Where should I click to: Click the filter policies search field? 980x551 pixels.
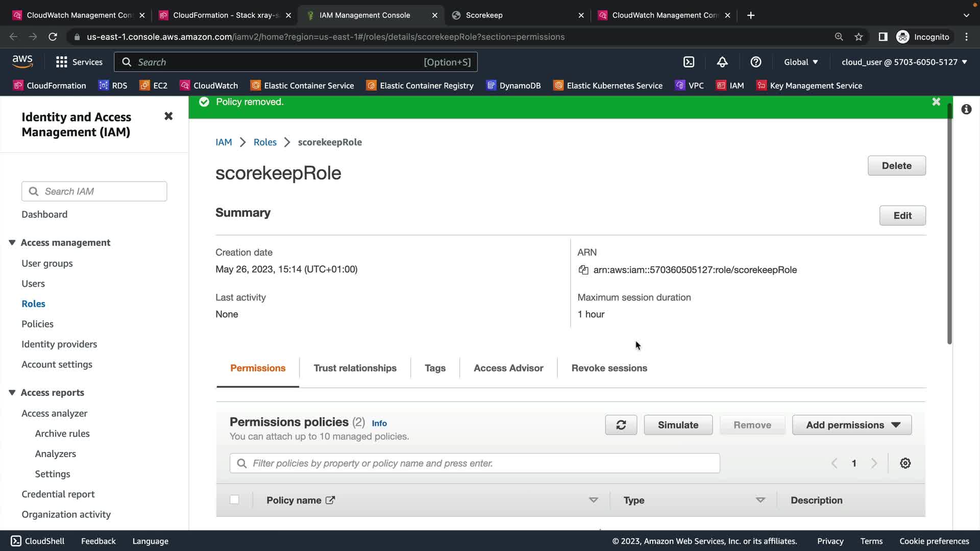point(475,463)
